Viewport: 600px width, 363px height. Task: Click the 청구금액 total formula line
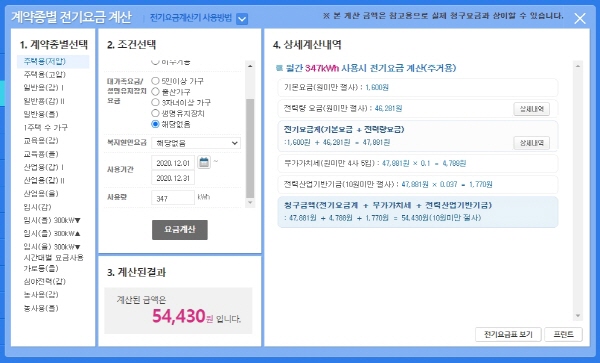pyautogui.click(x=383, y=218)
